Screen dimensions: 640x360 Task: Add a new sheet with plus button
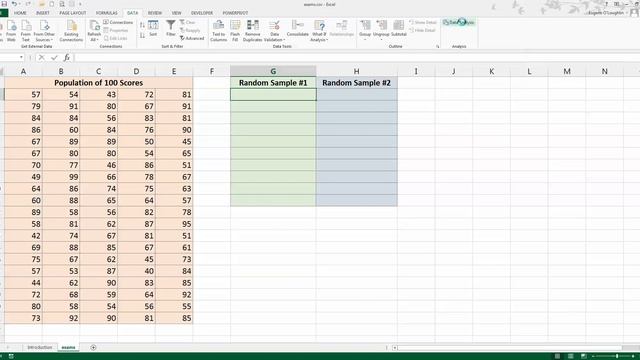[93, 347]
